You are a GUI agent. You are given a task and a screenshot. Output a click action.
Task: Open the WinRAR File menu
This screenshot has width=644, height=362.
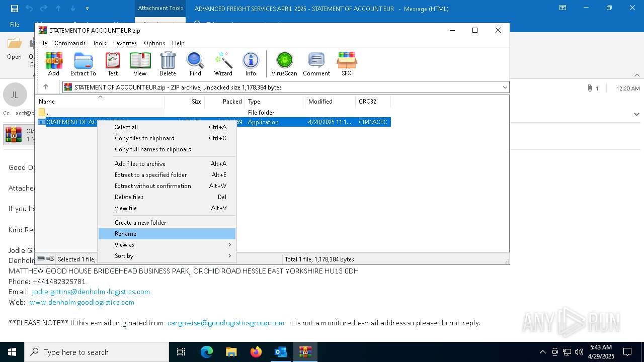point(43,43)
